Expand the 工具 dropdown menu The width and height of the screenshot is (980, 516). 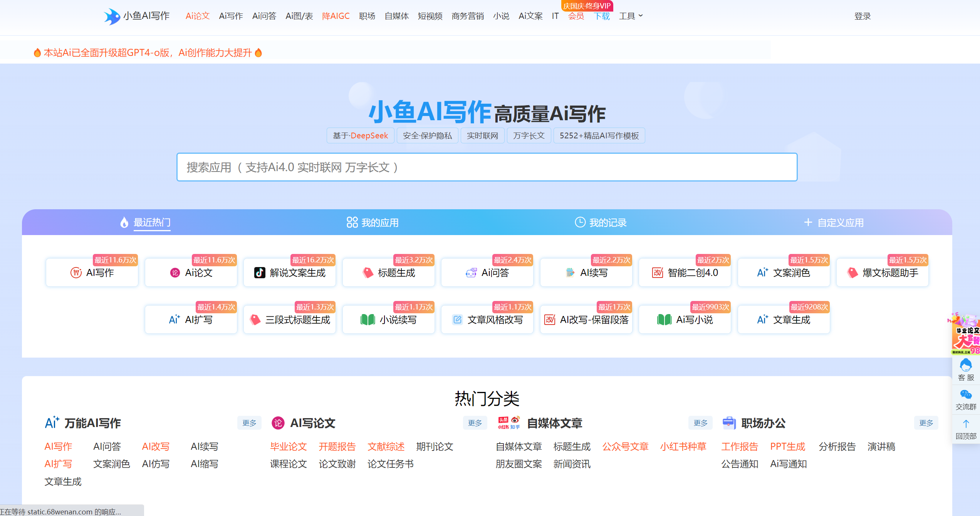631,16
